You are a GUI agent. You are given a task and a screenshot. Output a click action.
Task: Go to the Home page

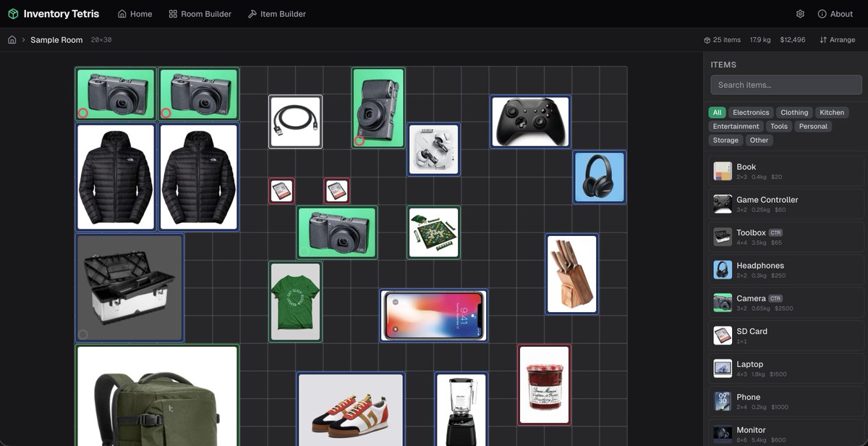pos(135,14)
